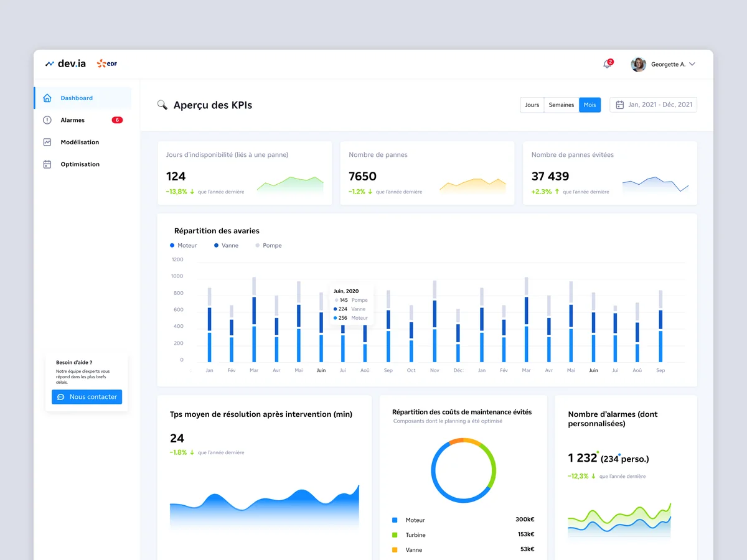Click the 300k€ Moteur cost value
The width and height of the screenshot is (747, 560).
click(x=525, y=520)
